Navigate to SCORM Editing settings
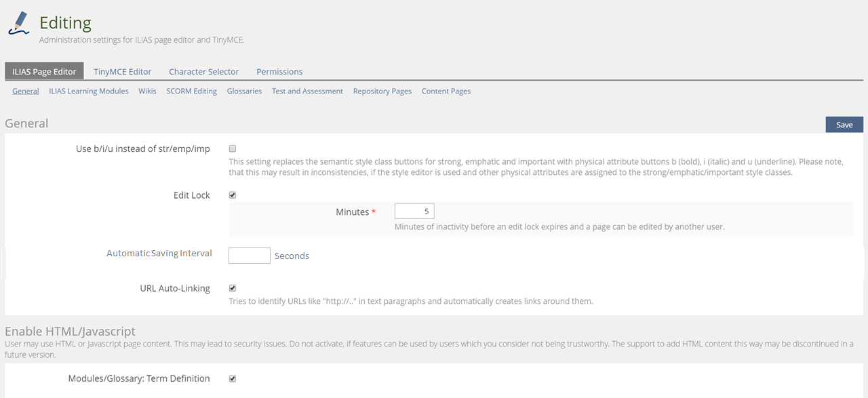 click(191, 91)
